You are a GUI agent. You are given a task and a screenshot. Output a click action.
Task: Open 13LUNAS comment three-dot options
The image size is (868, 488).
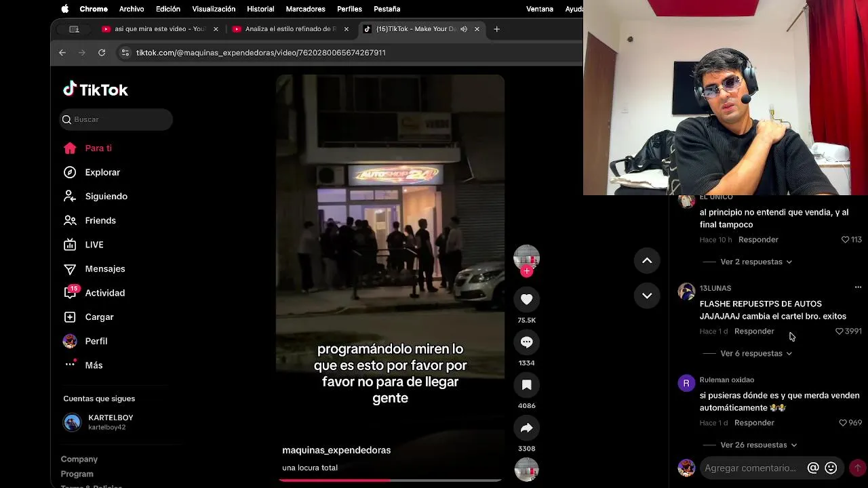[x=858, y=287]
